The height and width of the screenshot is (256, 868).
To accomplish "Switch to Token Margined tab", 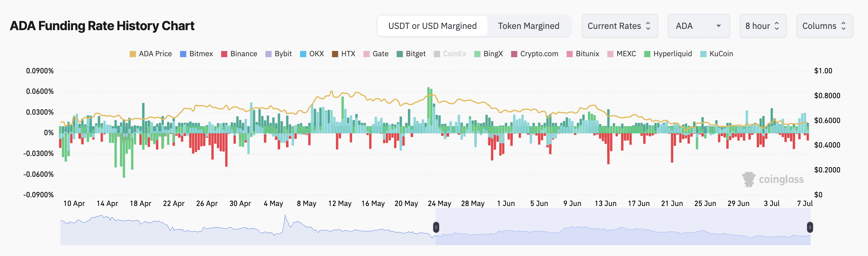I will tap(528, 26).
